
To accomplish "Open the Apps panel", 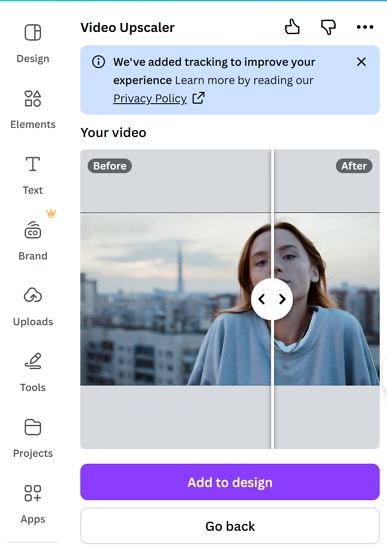I will 33,504.
